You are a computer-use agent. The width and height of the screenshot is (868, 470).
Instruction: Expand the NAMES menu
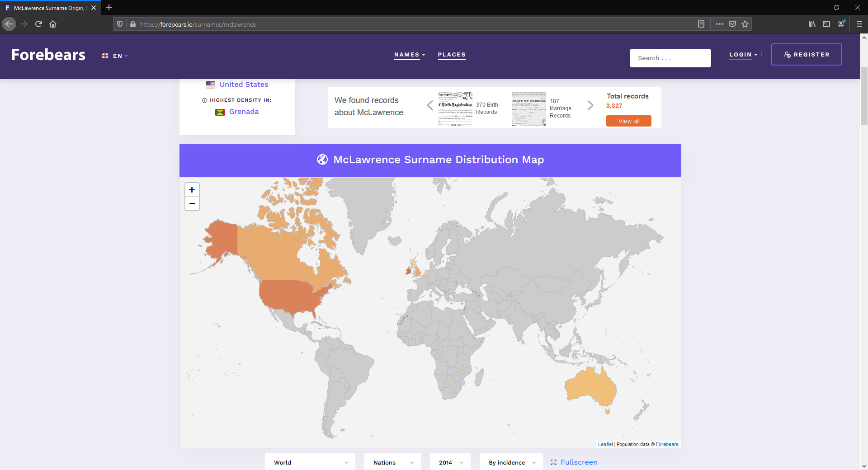[x=410, y=55]
